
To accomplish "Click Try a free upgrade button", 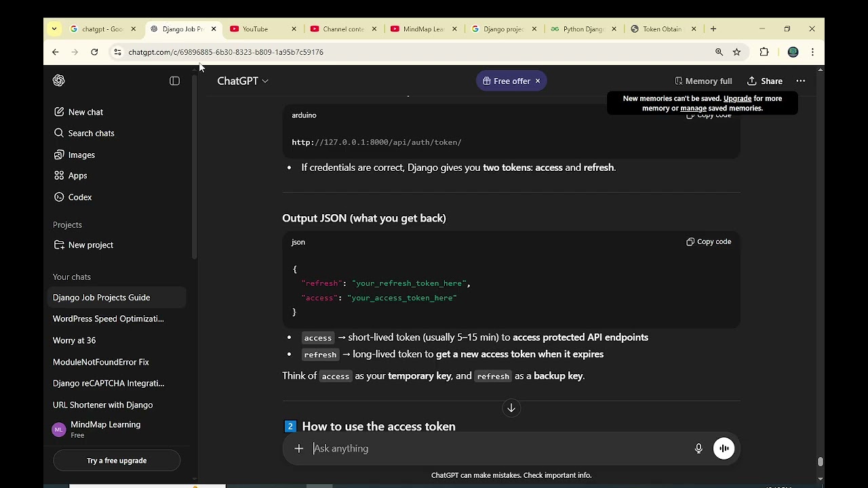I will [117, 460].
